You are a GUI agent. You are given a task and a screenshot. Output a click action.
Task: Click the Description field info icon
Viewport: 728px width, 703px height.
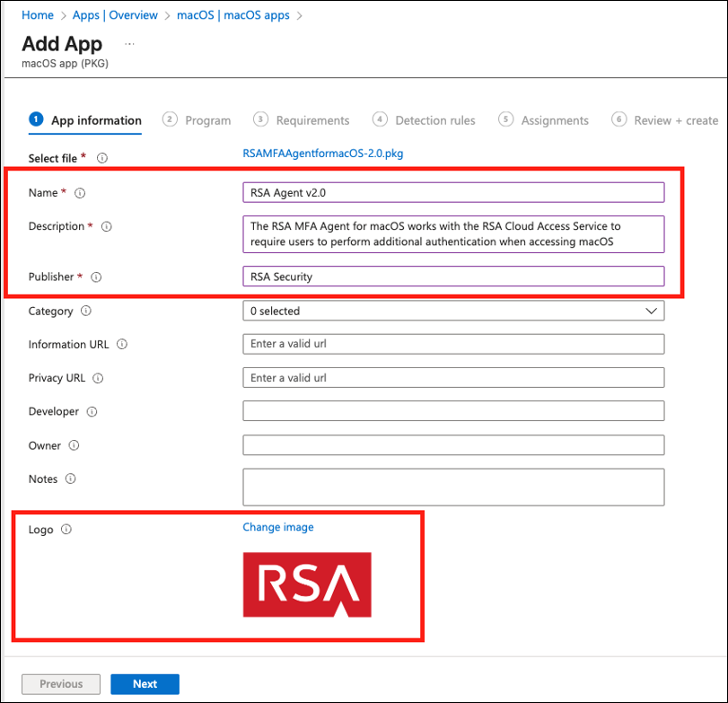pos(107,227)
